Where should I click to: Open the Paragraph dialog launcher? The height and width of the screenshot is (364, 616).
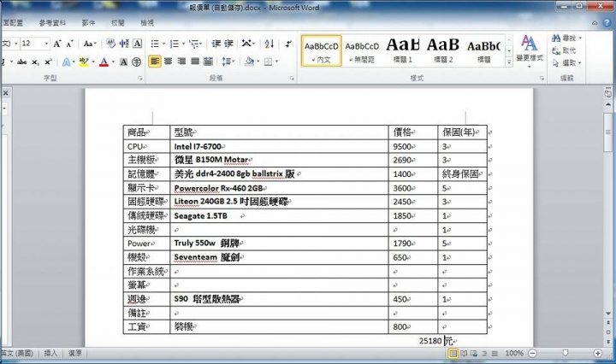pos(292,79)
